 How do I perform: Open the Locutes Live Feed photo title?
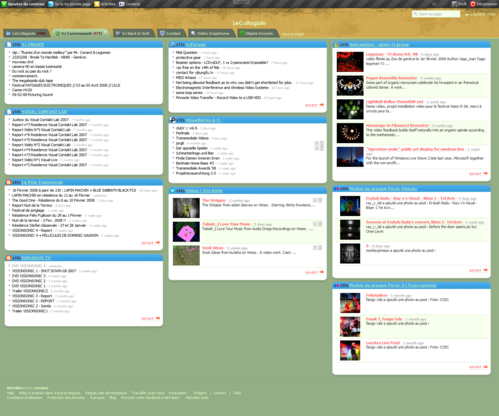click(383, 343)
